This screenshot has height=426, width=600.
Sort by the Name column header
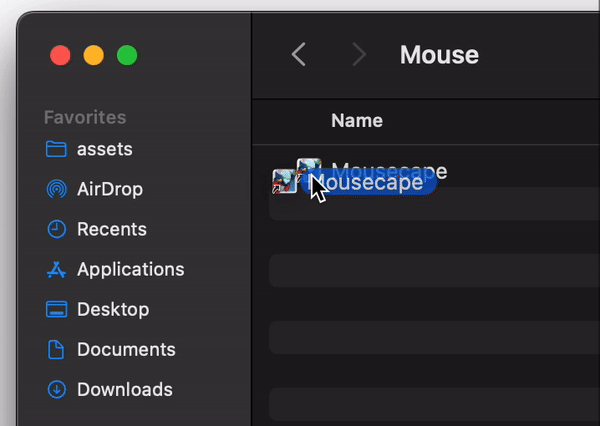[x=357, y=121]
